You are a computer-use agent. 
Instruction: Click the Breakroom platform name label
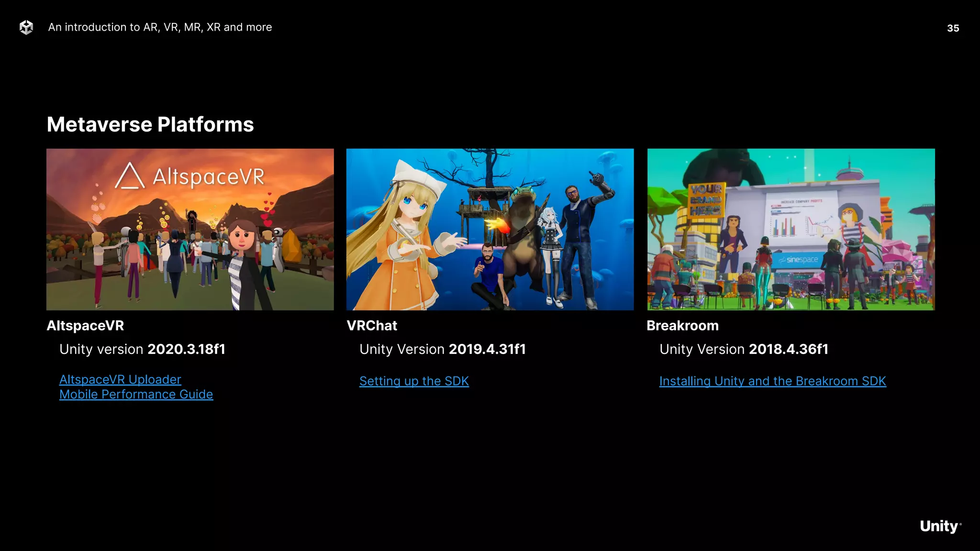tap(682, 326)
